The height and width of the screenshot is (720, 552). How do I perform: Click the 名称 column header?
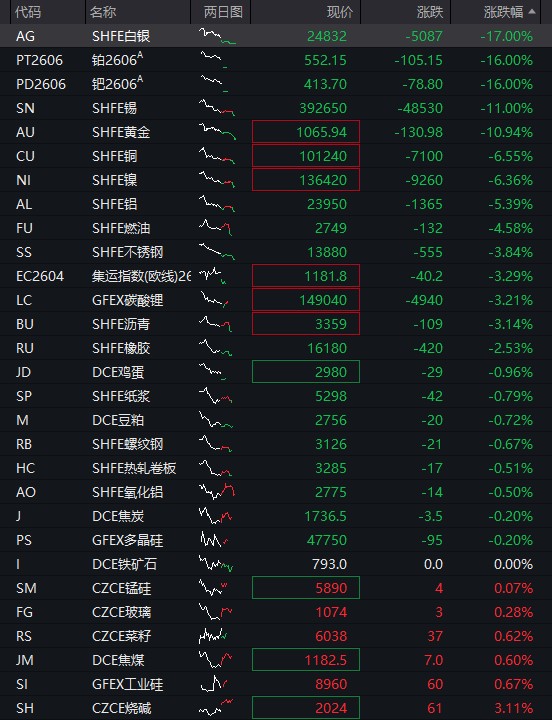[103, 12]
